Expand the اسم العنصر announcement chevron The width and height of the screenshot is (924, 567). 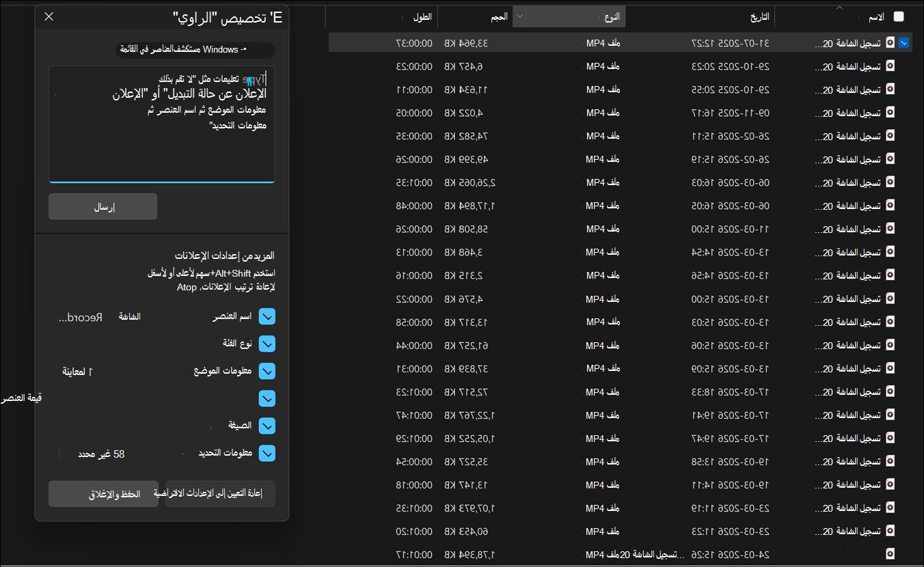[267, 317]
